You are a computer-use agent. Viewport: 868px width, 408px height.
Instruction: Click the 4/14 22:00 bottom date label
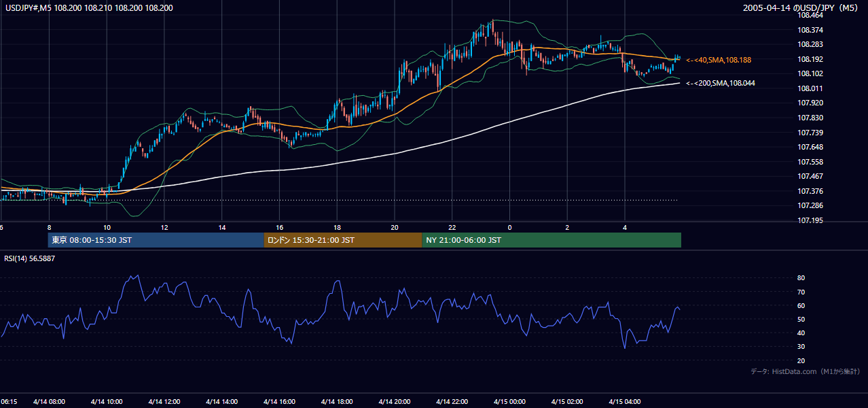[452, 402]
